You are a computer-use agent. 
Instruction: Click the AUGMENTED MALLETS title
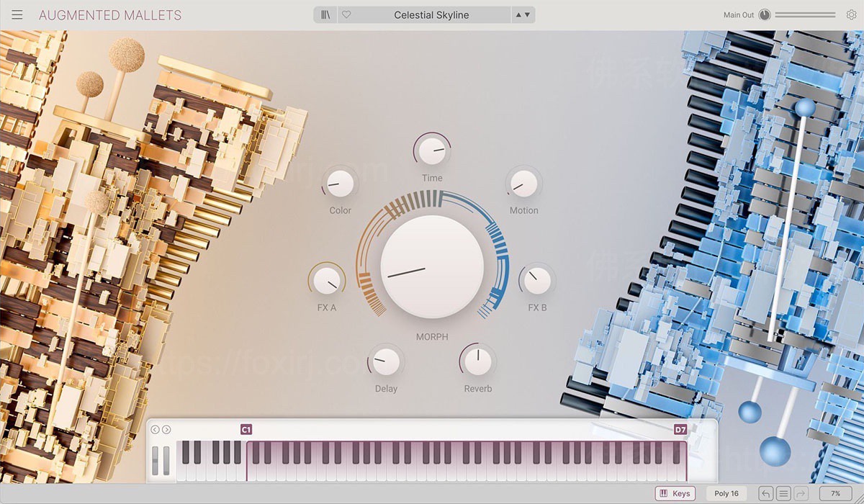pyautogui.click(x=109, y=14)
